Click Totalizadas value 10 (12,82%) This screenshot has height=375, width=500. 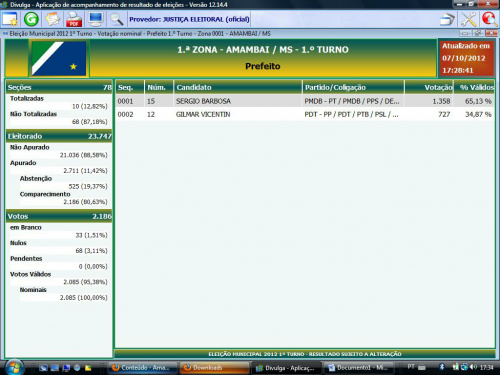point(90,106)
